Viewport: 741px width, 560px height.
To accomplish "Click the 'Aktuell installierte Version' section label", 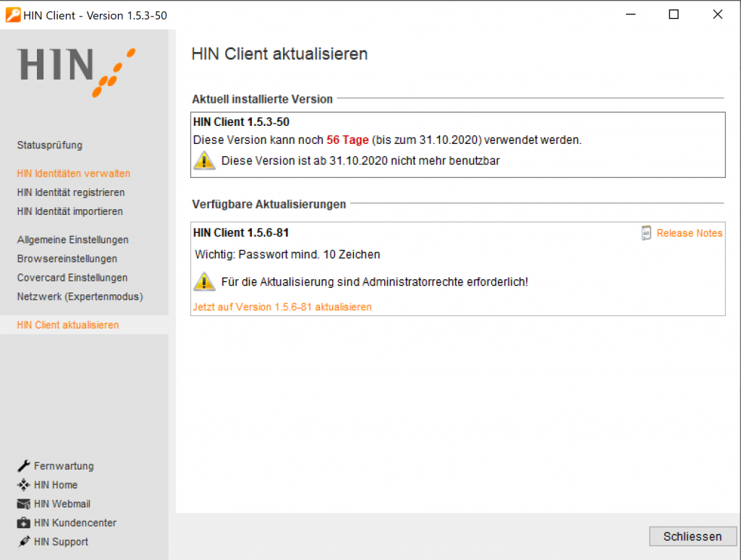I will point(262,99).
